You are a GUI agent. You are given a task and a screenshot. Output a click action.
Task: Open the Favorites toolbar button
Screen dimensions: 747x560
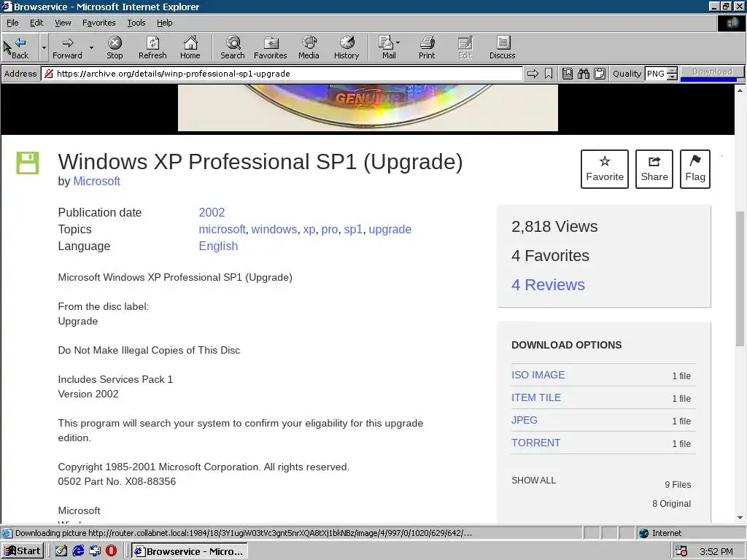tap(270, 47)
